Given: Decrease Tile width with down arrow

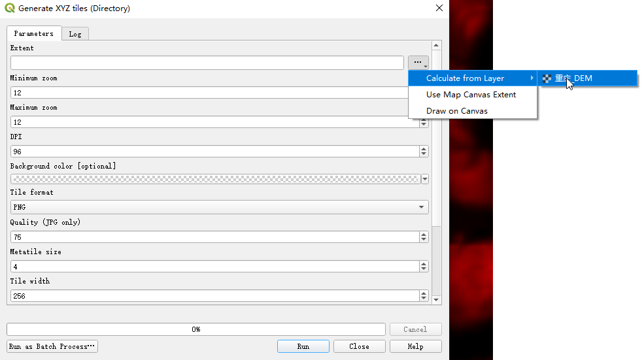Looking at the screenshot, I should coord(424,299).
